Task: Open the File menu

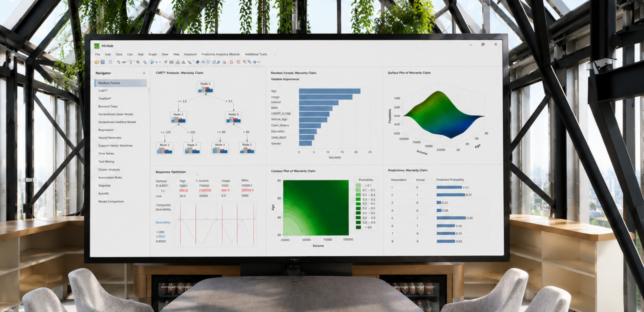Action: [98, 54]
